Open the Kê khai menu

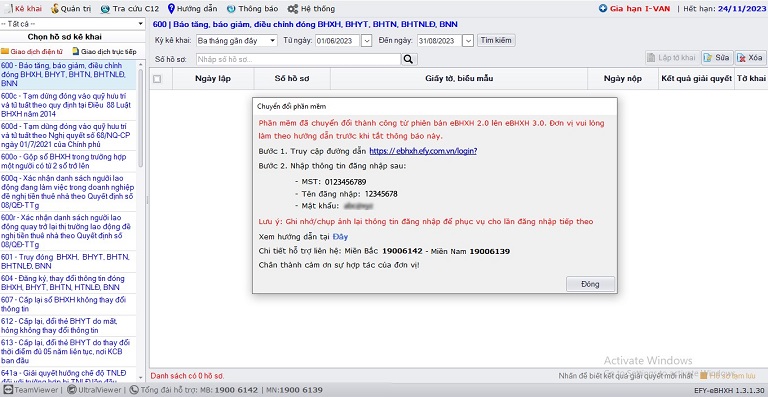click(24, 8)
